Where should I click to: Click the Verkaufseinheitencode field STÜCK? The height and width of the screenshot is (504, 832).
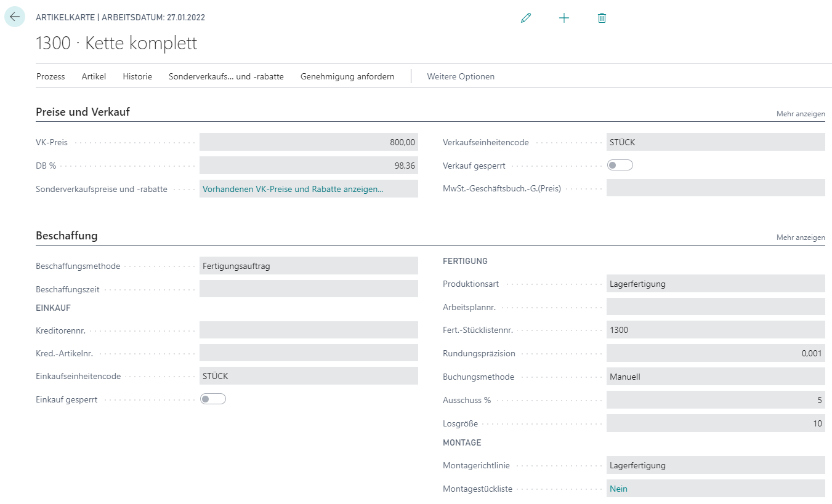(x=716, y=142)
